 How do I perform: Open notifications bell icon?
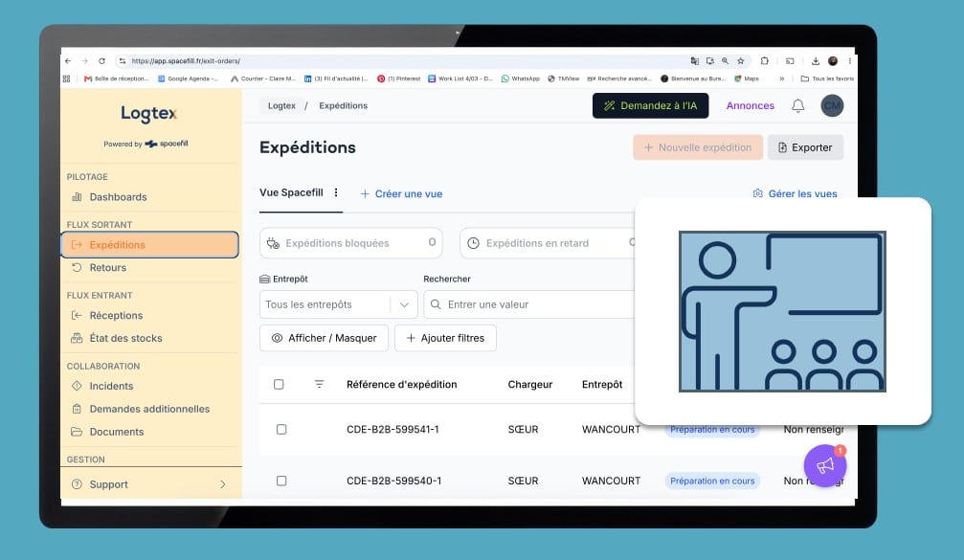click(797, 105)
